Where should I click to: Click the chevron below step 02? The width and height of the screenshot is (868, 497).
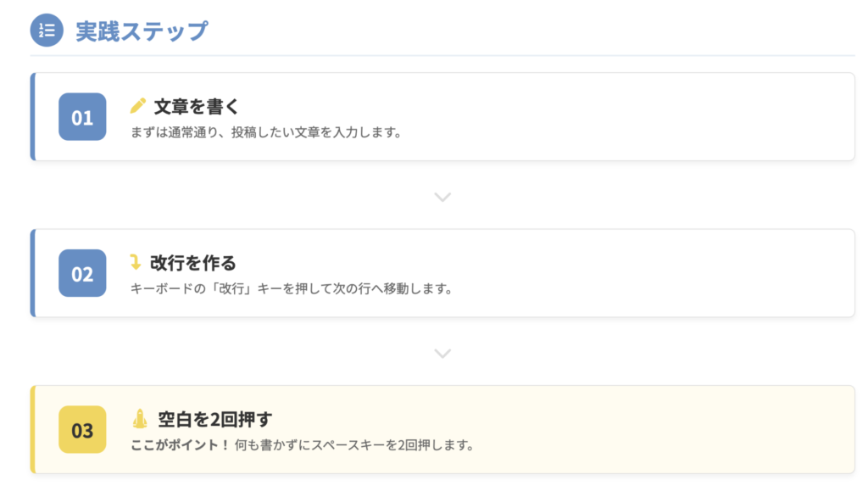(442, 353)
